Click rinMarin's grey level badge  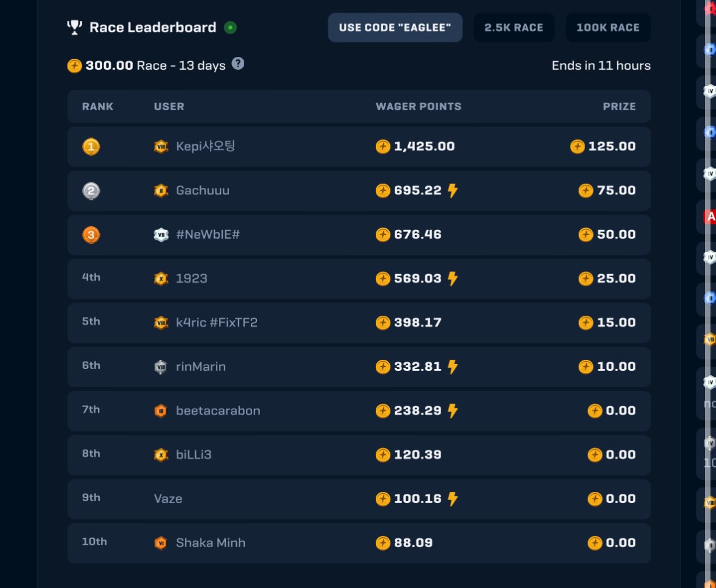(161, 367)
